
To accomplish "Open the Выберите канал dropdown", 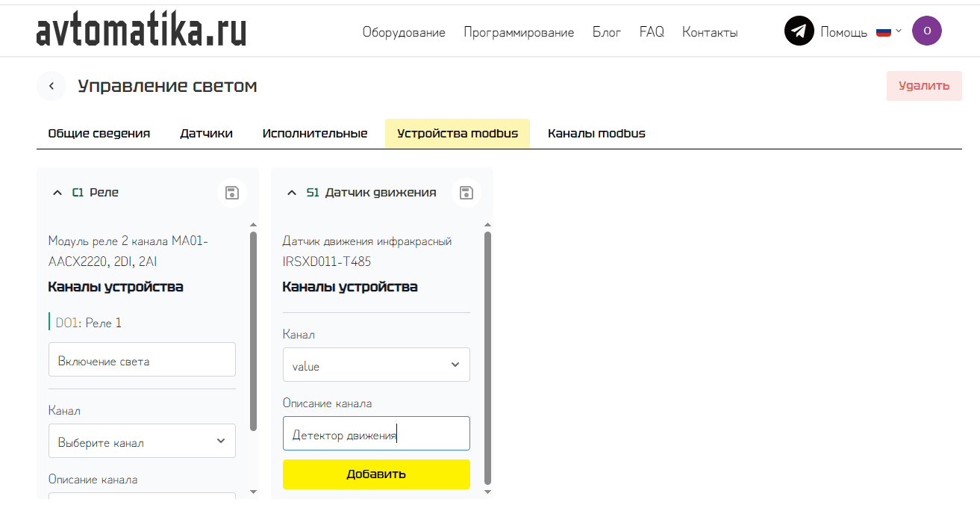I will (x=142, y=442).
